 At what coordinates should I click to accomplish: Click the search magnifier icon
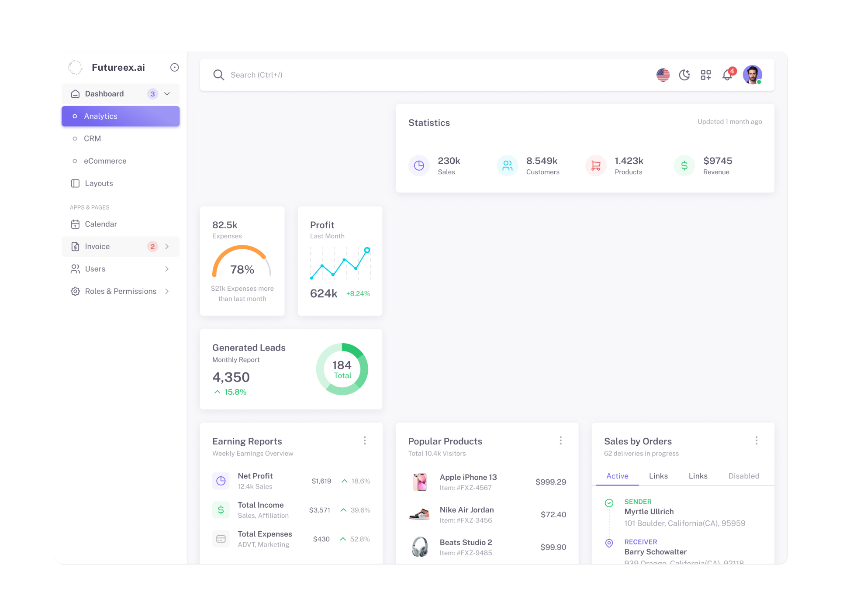218,75
